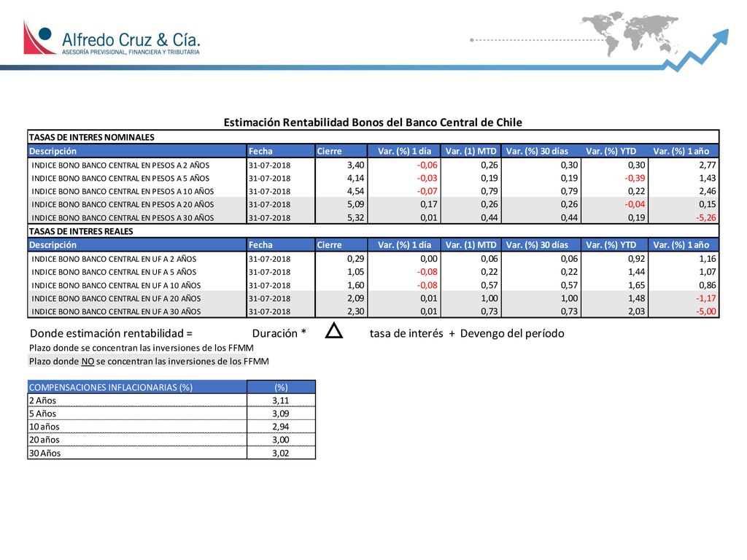This screenshot has width=747, height=560.
Task: Click the red YTD value -0,04
Action: 635,204
